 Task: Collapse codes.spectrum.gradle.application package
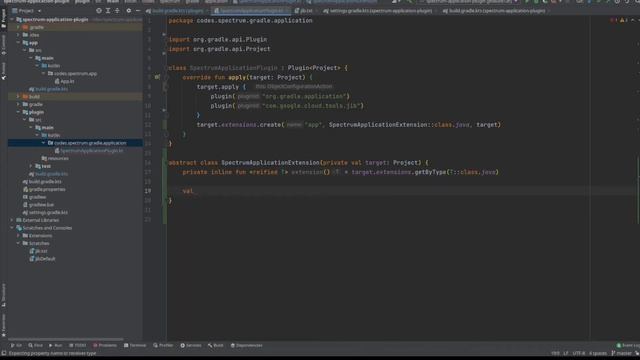43,143
